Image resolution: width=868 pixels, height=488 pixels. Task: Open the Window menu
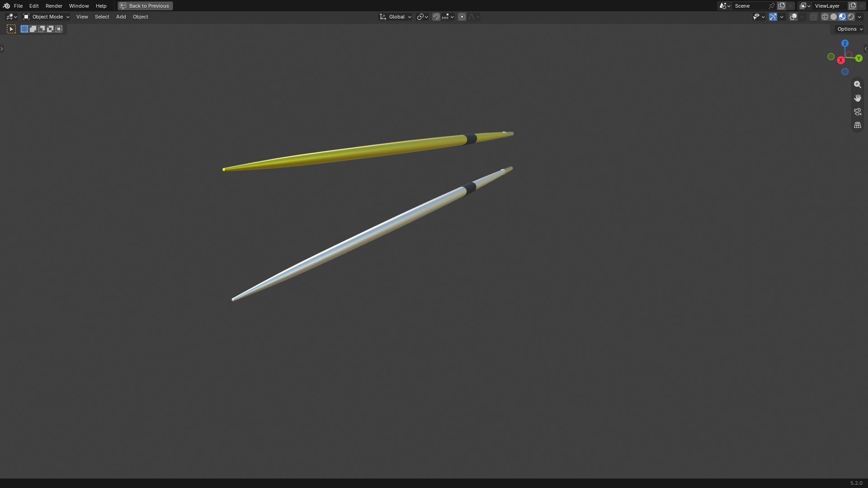point(79,6)
